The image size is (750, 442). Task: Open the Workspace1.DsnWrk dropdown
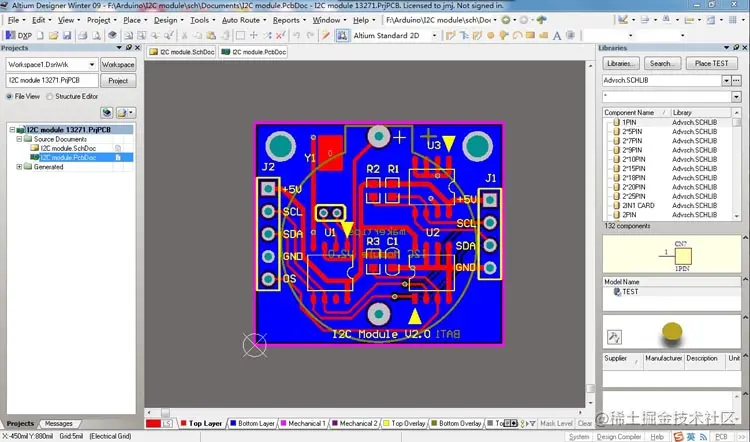click(x=91, y=65)
